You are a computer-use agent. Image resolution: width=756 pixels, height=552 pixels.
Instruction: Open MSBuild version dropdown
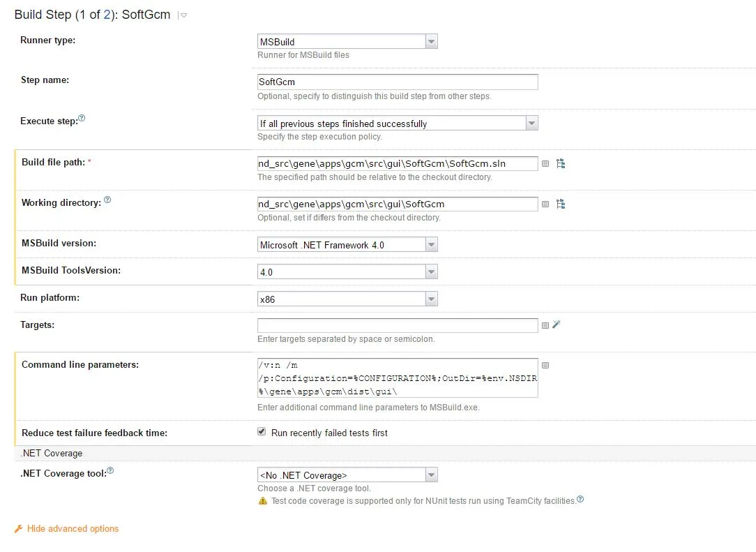tap(347, 245)
